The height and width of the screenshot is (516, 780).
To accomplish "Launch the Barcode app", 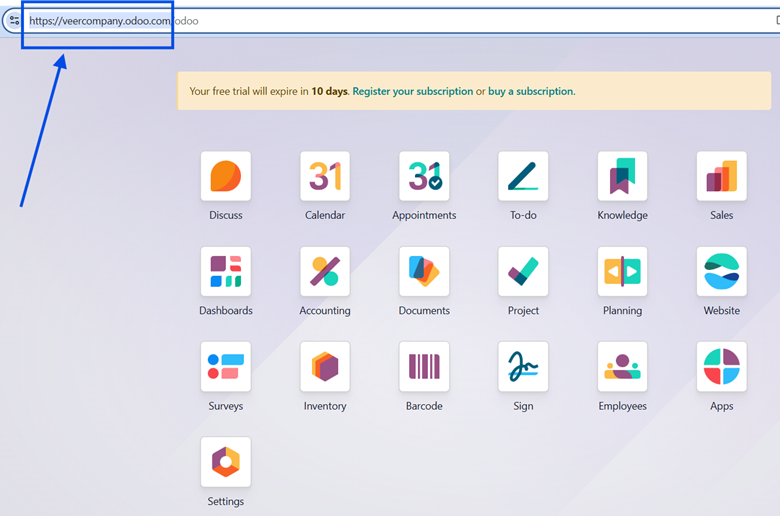I will point(424,367).
